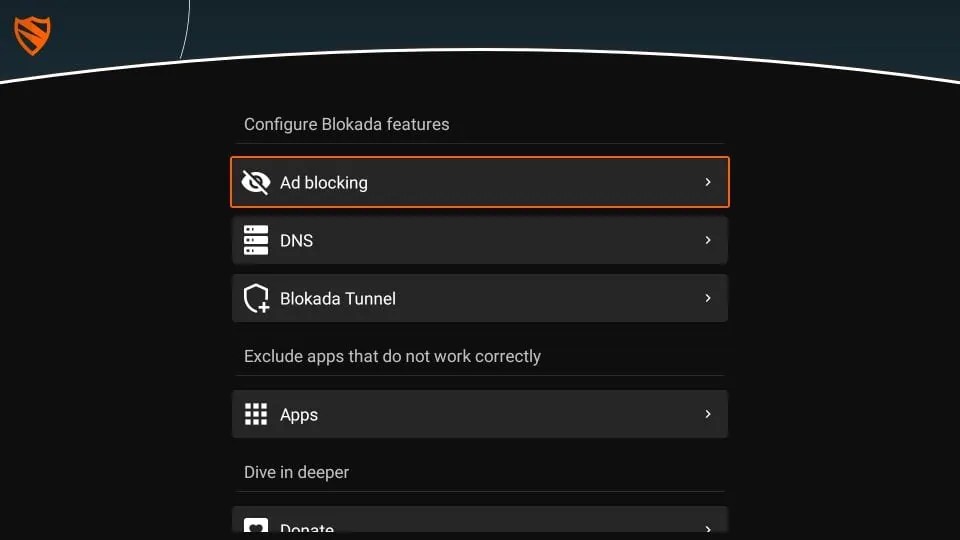The image size is (960, 540).
Task: Click the crossed-out eye Ad blocking icon
Action: pyautogui.click(x=256, y=182)
